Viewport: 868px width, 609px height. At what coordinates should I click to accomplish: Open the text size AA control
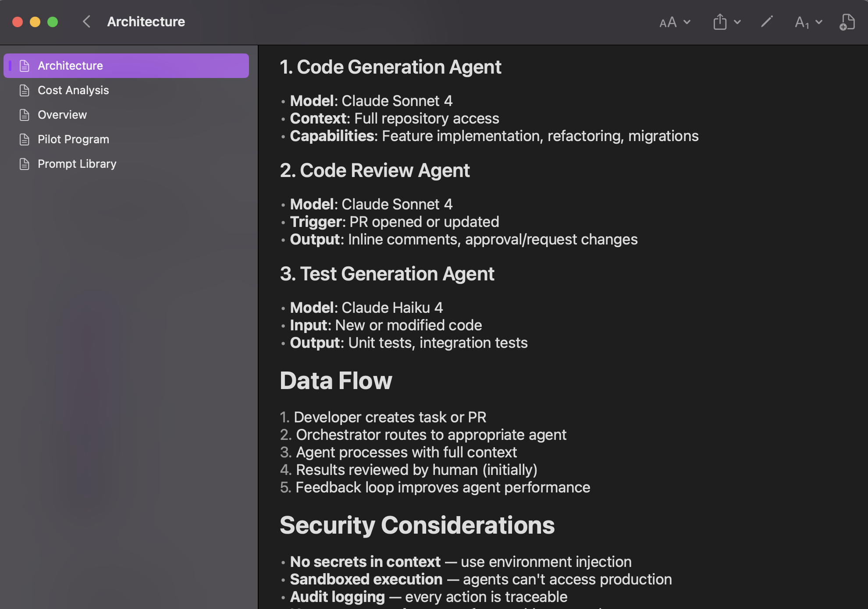point(668,22)
